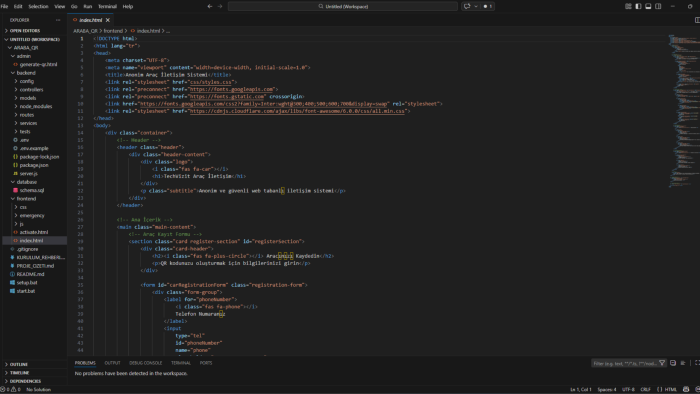Open the View menu
This screenshot has width=700, height=394.
click(59, 6)
